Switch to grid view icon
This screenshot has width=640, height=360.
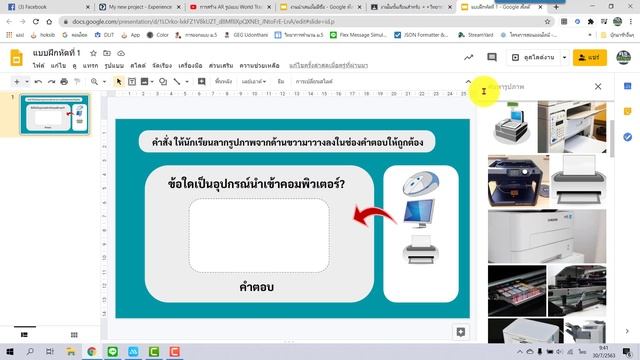point(74,335)
